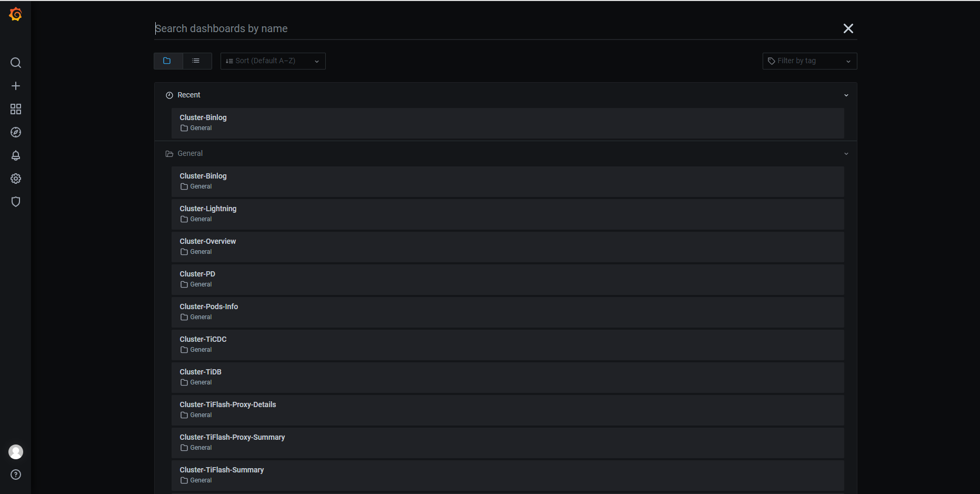Image resolution: width=980 pixels, height=494 pixels.
Task: Focus the Search dashboards by name field
Action: pyautogui.click(x=495, y=28)
